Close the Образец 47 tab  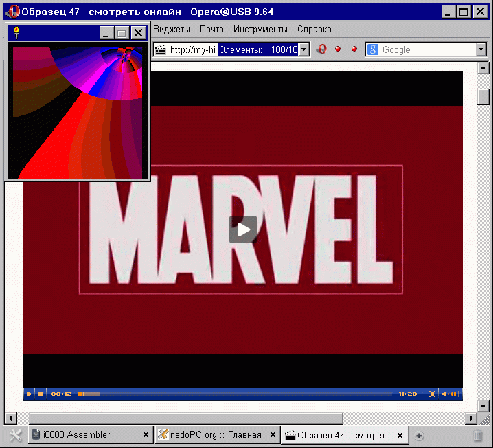coord(400,436)
